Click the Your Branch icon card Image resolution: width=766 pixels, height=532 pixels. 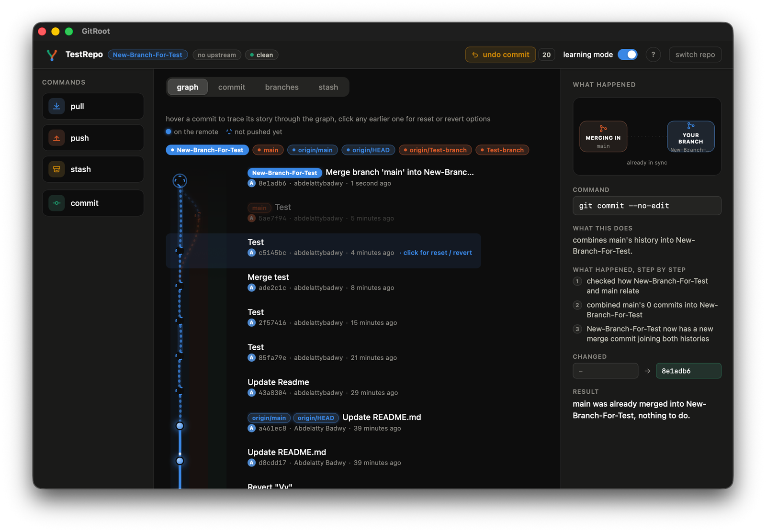[x=691, y=136]
